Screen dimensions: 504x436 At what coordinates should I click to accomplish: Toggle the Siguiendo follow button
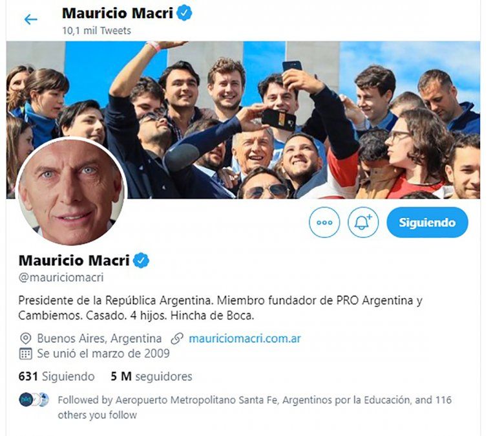click(x=427, y=223)
